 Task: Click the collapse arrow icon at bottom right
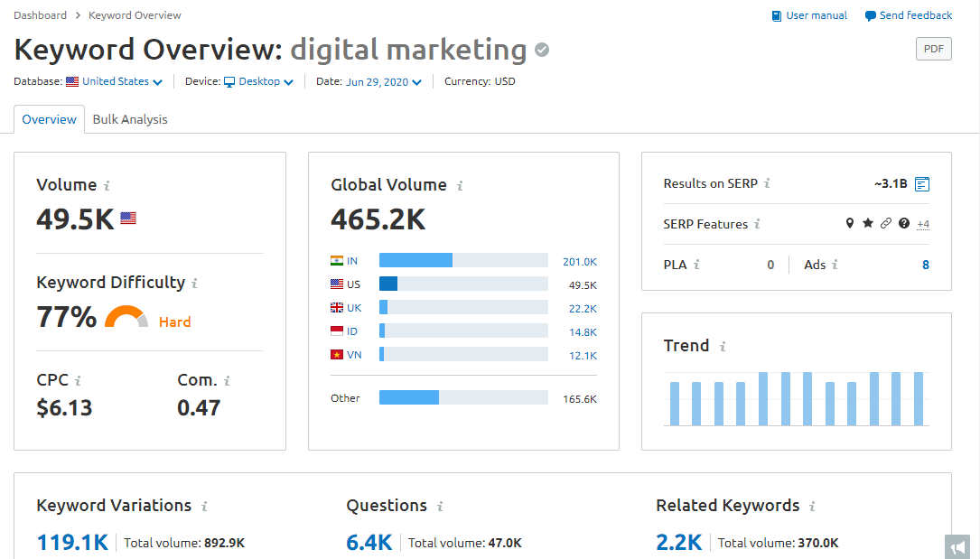pos(957,546)
